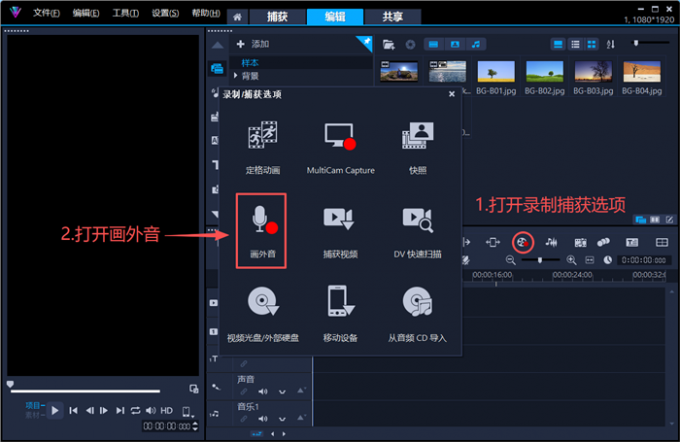Open the subtitle editor icon

click(632, 242)
